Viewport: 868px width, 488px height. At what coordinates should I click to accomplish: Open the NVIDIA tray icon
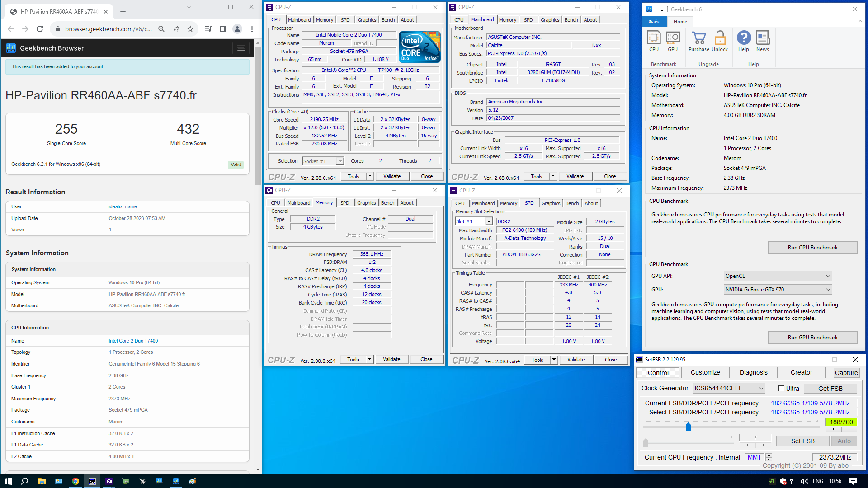click(x=772, y=481)
